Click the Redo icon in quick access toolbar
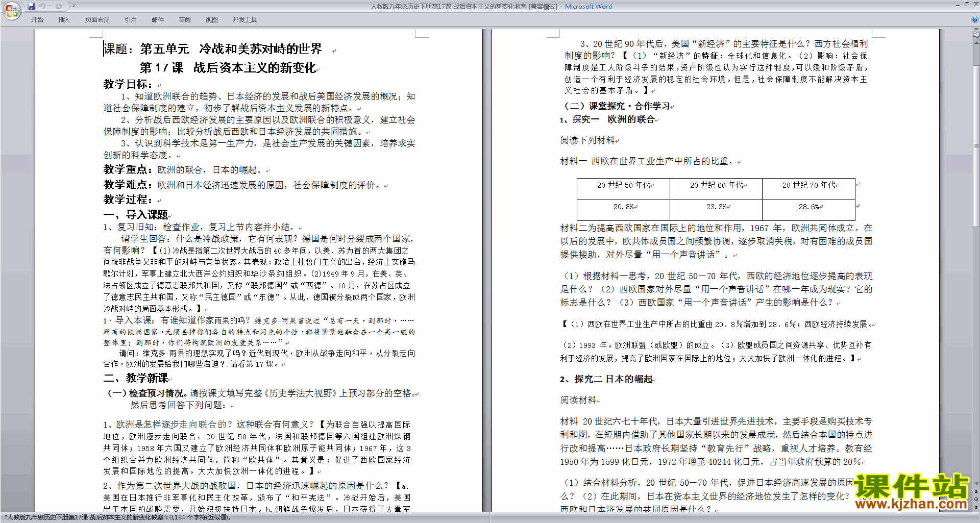 (x=59, y=6)
